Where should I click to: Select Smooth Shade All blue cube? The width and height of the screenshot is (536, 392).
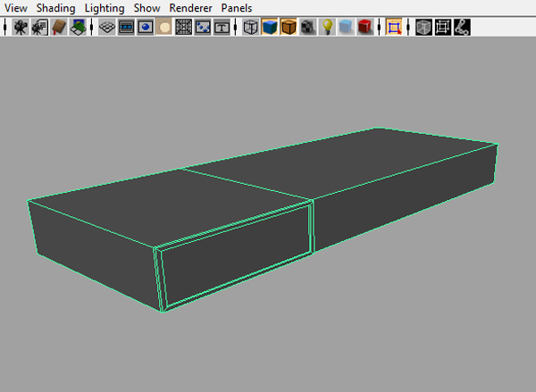tap(270, 27)
